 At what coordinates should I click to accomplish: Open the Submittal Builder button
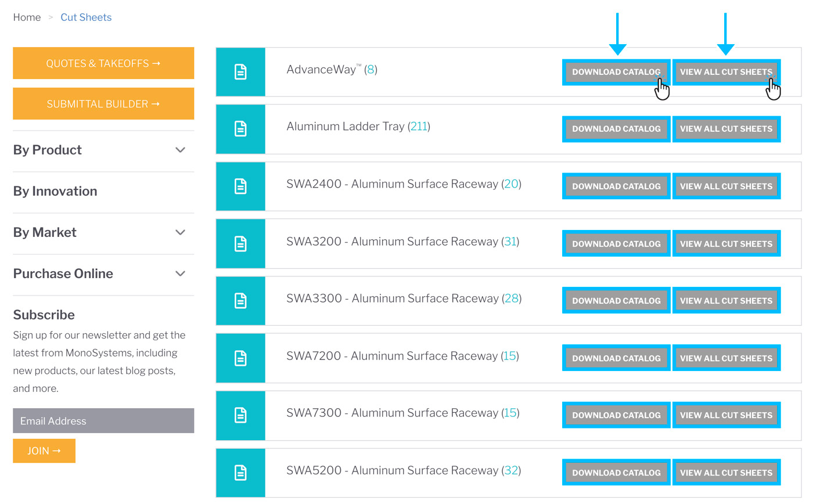coord(103,104)
